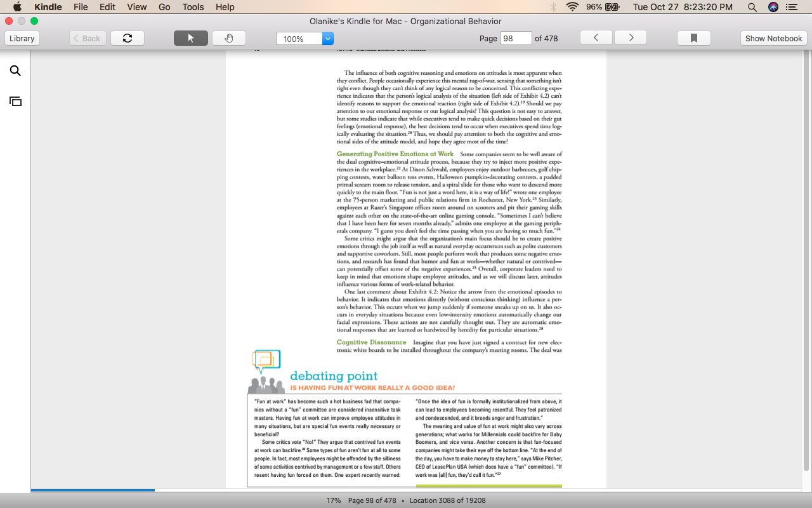
Task: Click the 'Generating Positive Emotions at Work' heading
Action: 395,154
